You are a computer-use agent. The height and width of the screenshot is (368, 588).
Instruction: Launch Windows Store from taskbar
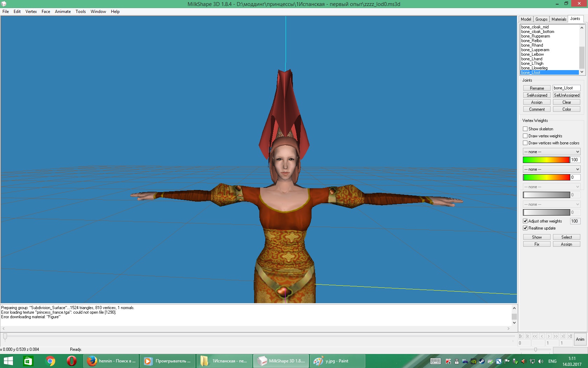click(28, 361)
